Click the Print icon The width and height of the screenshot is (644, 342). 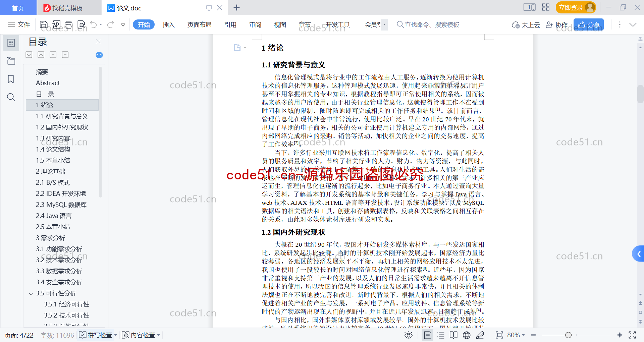tap(69, 24)
